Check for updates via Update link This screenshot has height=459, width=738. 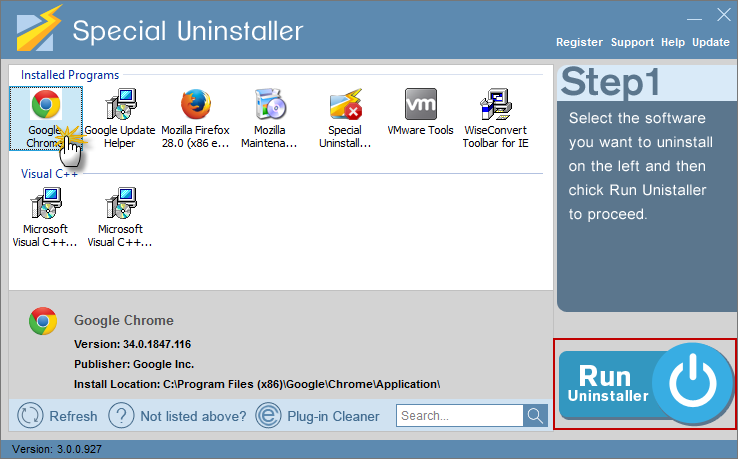point(711,42)
